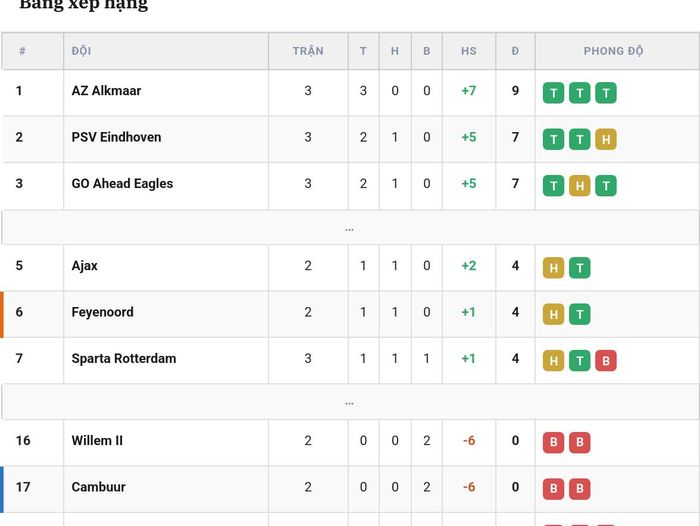Open the Feyenoord team link

[102, 312]
